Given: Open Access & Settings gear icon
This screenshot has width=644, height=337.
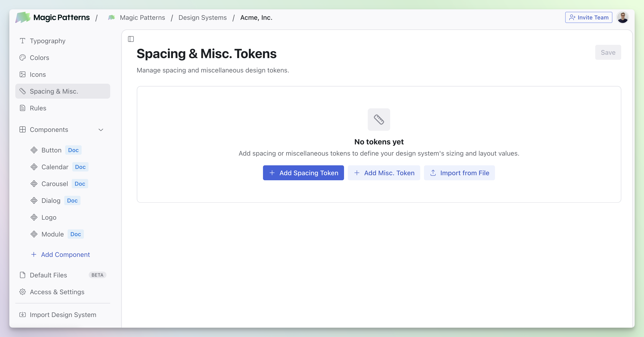Looking at the screenshot, I should coord(22,292).
